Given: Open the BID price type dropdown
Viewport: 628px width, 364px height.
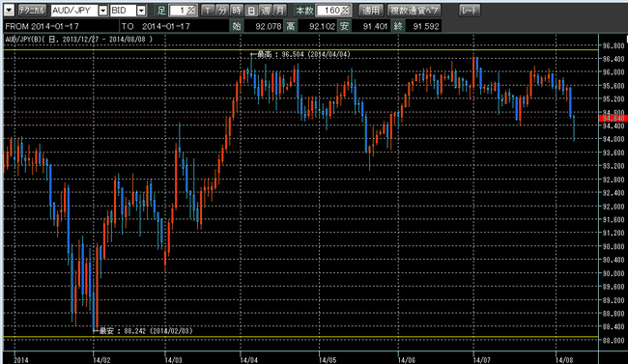Looking at the screenshot, I should pos(141,11).
